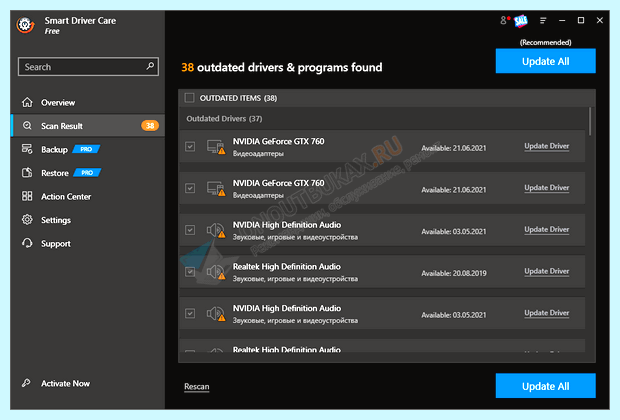Click the PRO badge beside Backup
Screen dimensions: 620x420
(87, 149)
